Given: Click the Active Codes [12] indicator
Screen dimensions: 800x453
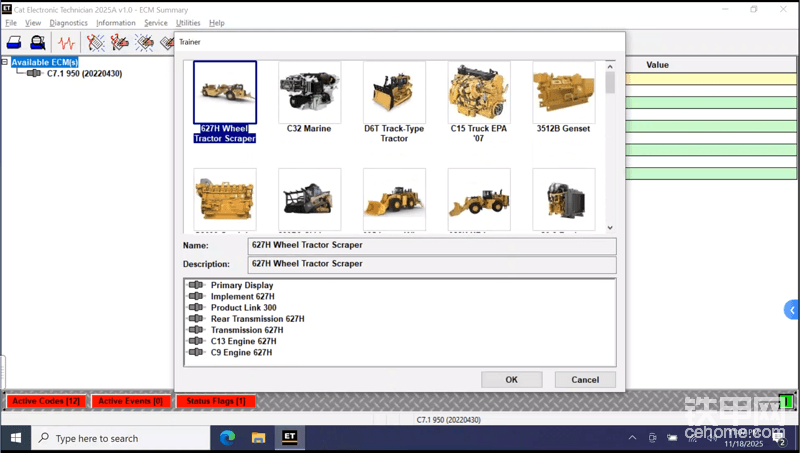Looking at the screenshot, I should click(x=46, y=401).
